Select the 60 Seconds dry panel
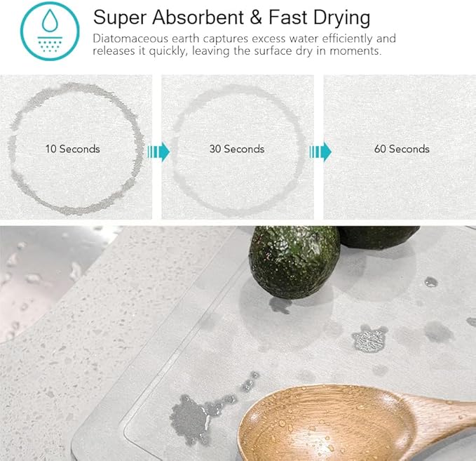Screen dimensions: 476x461 pyautogui.click(x=400, y=147)
